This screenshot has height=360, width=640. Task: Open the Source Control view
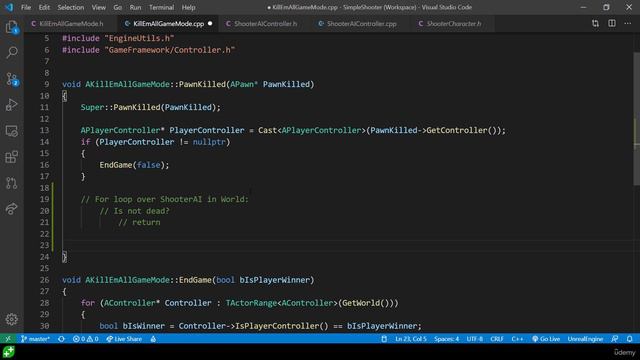click(x=11, y=79)
